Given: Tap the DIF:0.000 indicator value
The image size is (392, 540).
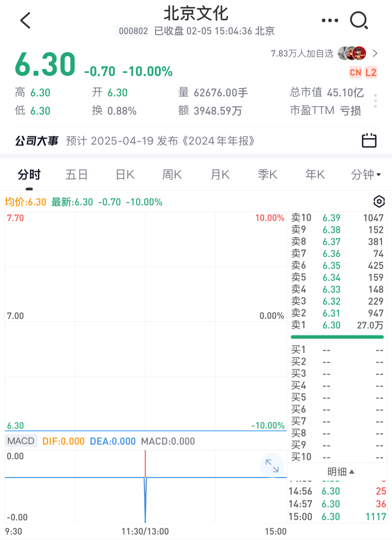Looking at the screenshot, I should 64,441.
